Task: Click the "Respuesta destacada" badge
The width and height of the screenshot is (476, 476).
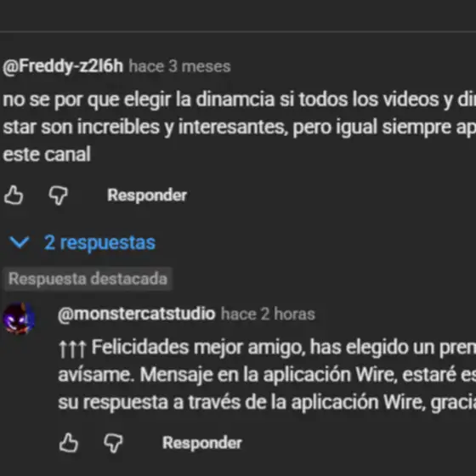Action: point(88,279)
